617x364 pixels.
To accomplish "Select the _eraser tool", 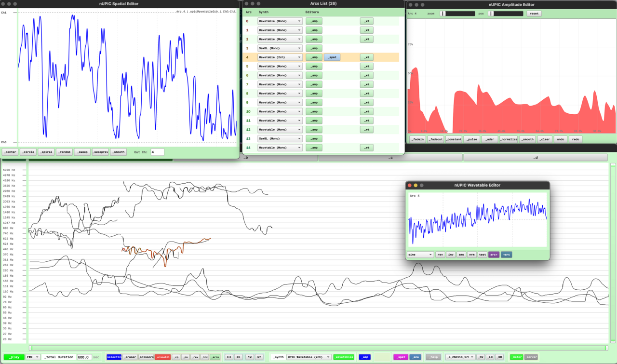I will [x=129, y=357].
